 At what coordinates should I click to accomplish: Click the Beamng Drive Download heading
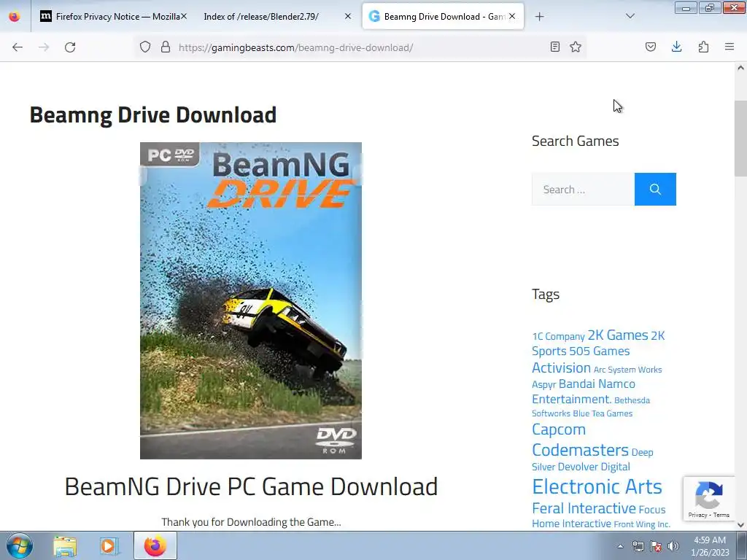tap(153, 114)
